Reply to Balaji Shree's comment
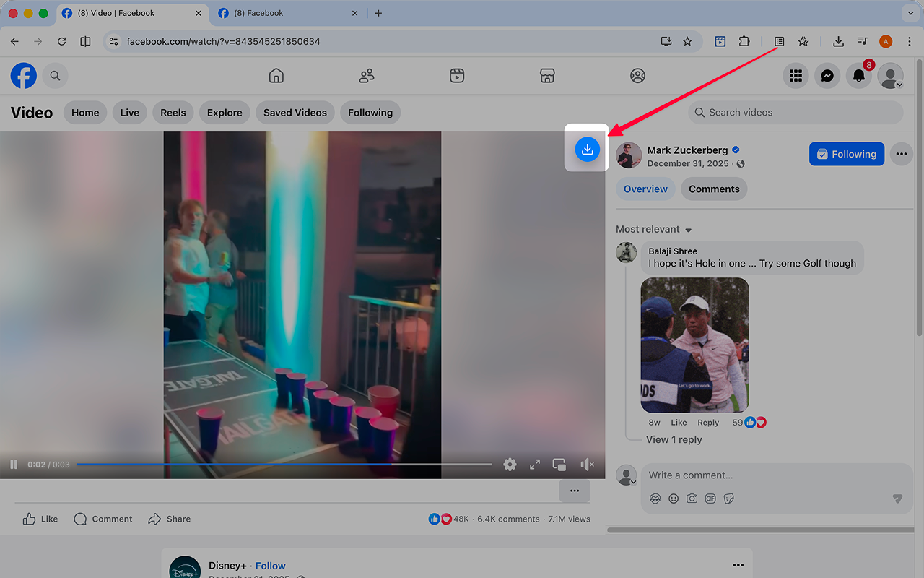Image resolution: width=924 pixels, height=578 pixels. 708,423
